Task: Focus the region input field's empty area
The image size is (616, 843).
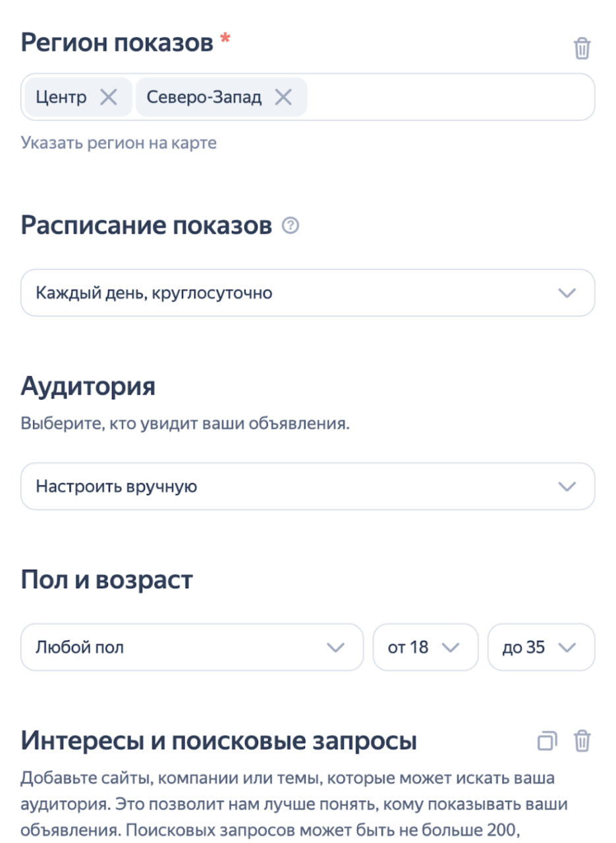Action: pos(448,97)
